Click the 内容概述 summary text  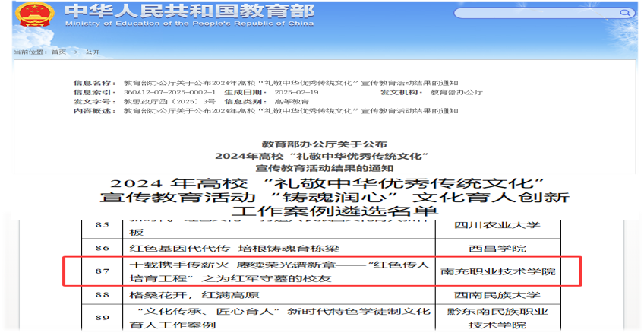click(x=290, y=111)
